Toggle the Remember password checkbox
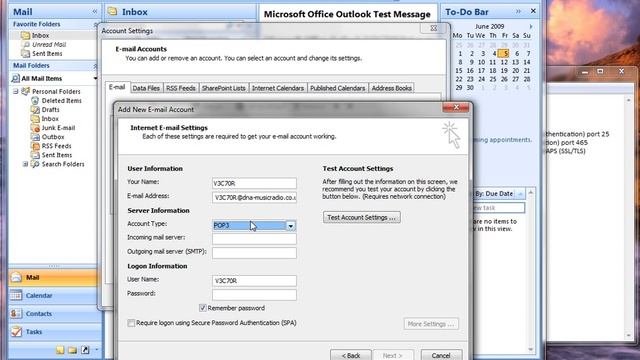 point(202,308)
